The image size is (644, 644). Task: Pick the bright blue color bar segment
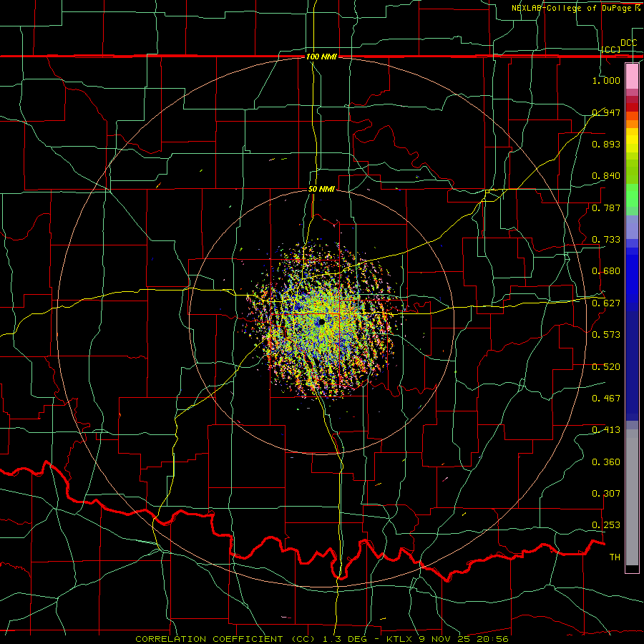pyautogui.click(x=632, y=279)
